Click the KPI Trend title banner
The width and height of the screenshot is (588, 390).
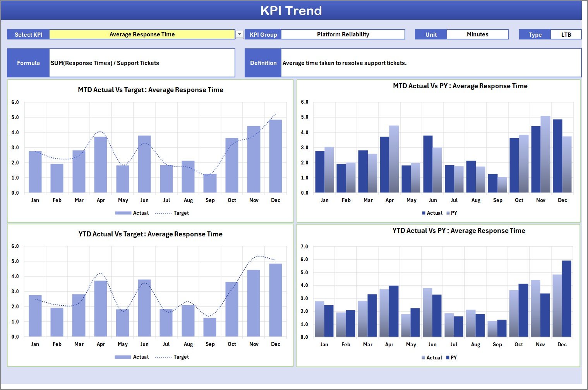tap(292, 10)
